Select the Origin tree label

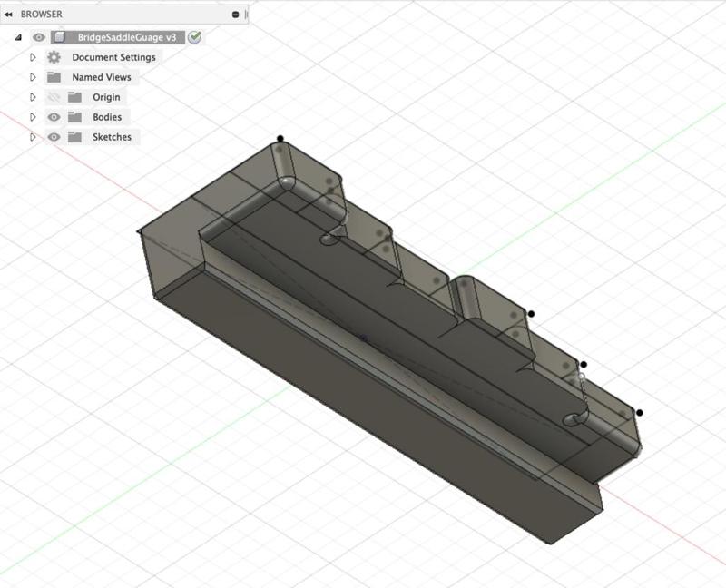pyautogui.click(x=106, y=97)
